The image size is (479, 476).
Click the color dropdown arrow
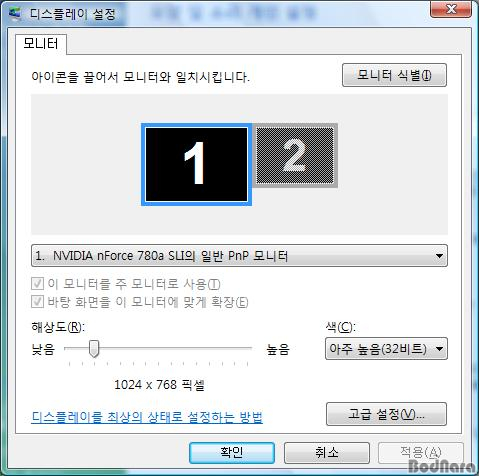pyautogui.click(x=440, y=349)
